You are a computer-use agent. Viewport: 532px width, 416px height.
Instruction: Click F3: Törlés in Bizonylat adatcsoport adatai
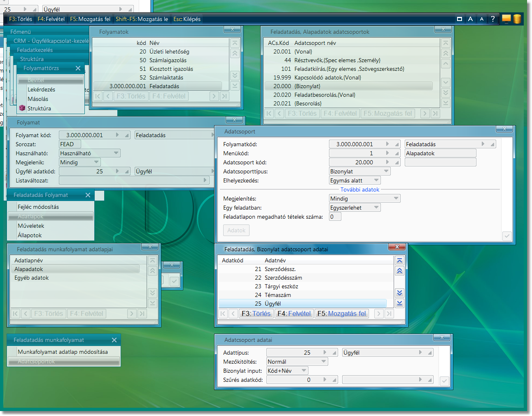pyautogui.click(x=256, y=314)
